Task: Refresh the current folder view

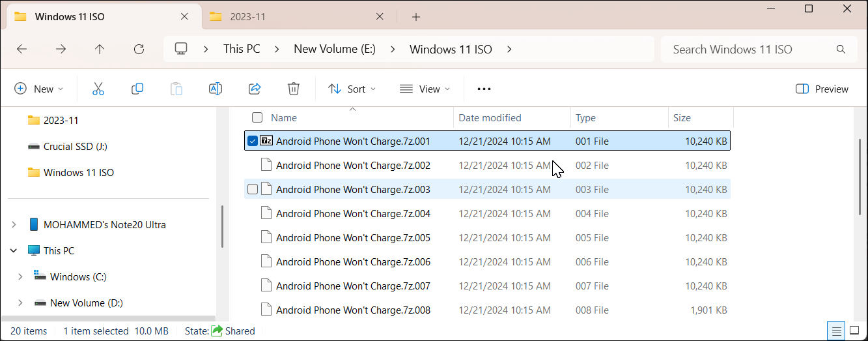Action: (x=139, y=49)
